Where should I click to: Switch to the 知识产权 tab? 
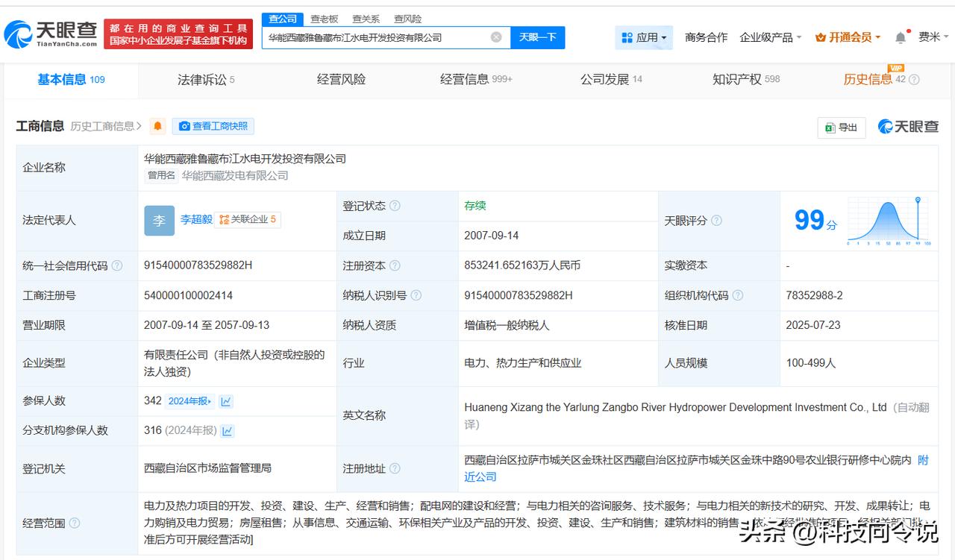[746, 79]
